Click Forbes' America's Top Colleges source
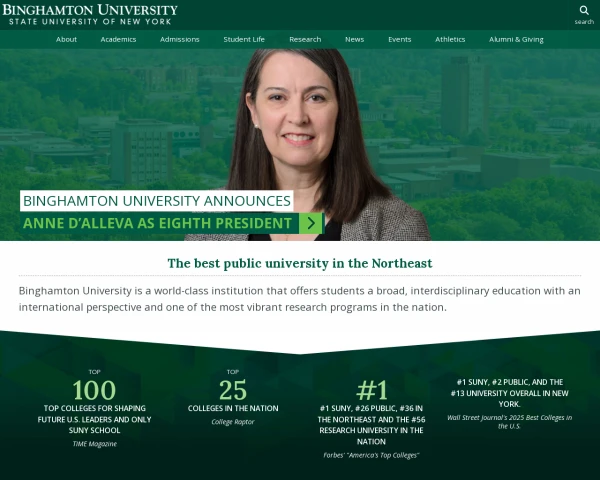 point(371,455)
